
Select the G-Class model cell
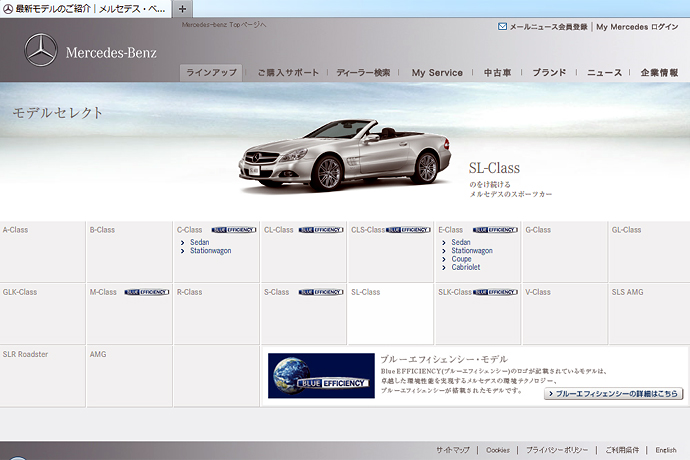(x=565, y=252)
